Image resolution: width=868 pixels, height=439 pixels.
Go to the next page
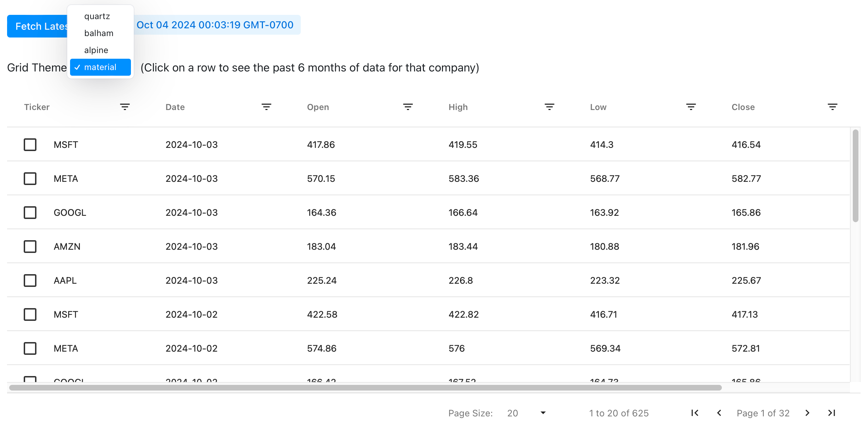(x=807, y=413)
